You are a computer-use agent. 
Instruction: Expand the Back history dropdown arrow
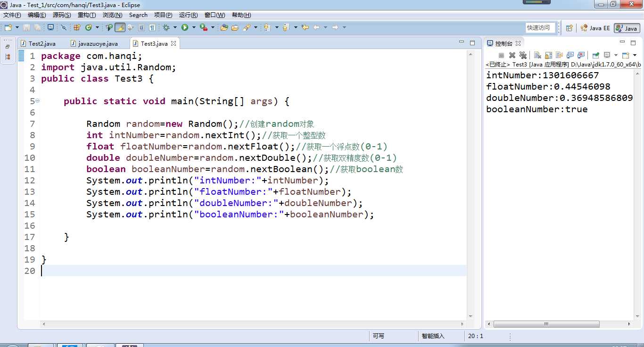click(325, 27)
